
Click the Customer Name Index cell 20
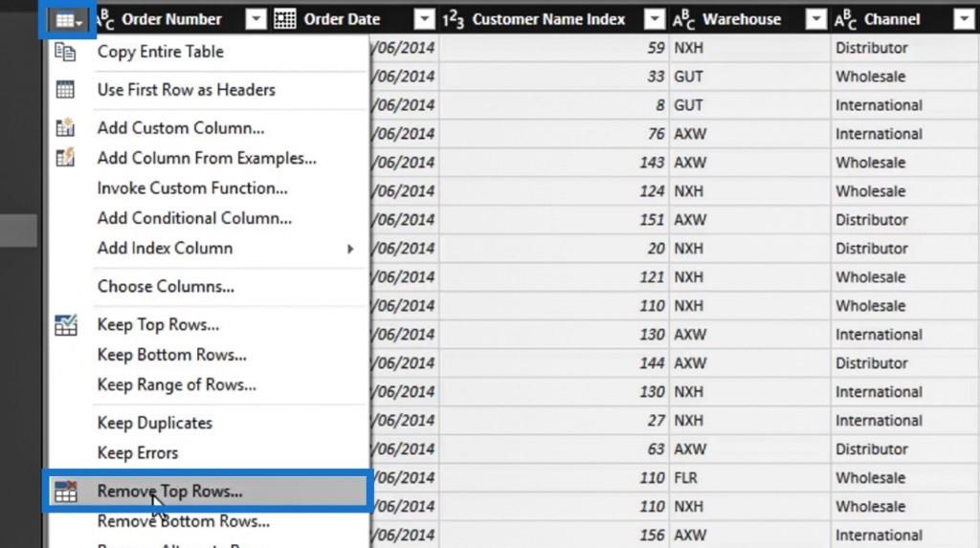click(x=554, y=249)
